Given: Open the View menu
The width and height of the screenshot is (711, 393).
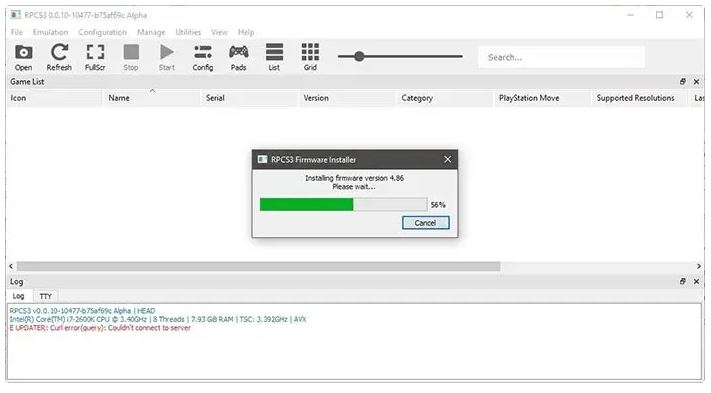Looking at the screenshot, I should (x=219, y=32).
